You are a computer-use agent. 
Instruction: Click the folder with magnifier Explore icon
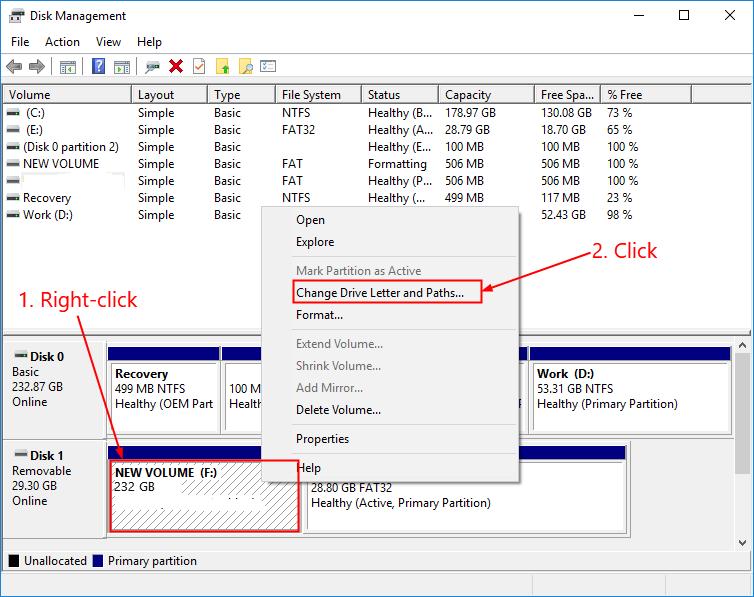(x=246, y=66)
